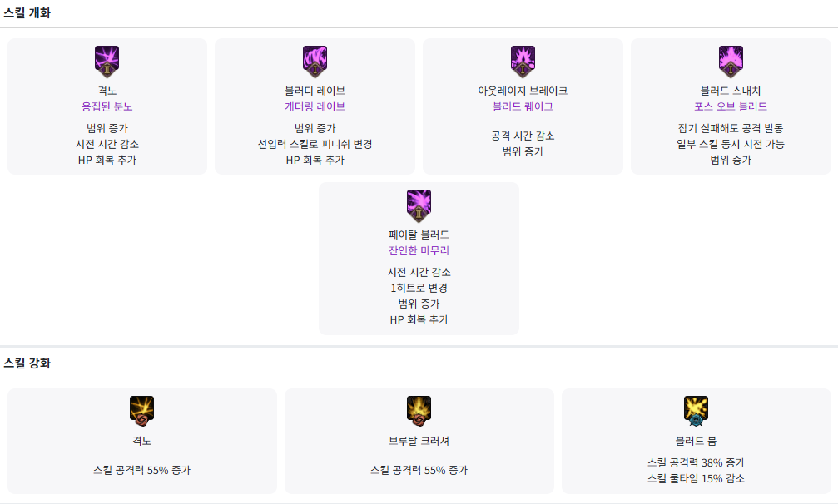Click the 페이탈 블러드 skill name

click(419, 235)
